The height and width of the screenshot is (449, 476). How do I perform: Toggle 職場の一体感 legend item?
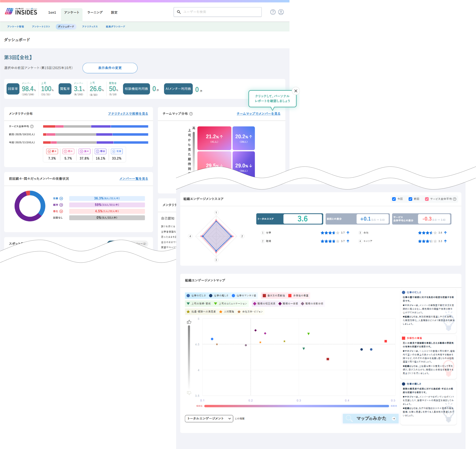[x=288, y=304]
